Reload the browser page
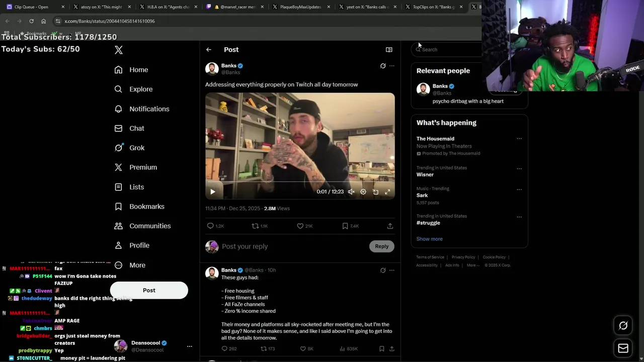Screen dimensions: 644x362 tap(31, 21)
